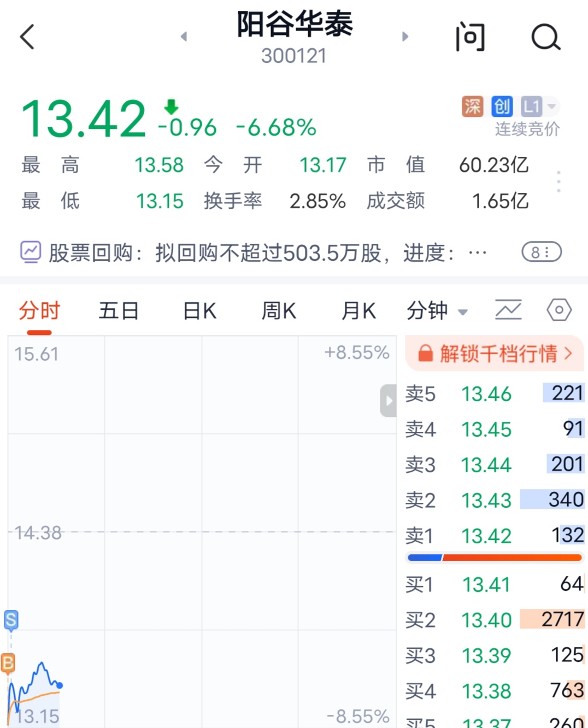This screenshot has width=588, height=728.
Task: Tap the -6.68% change value
Action: tap(276, 128)
